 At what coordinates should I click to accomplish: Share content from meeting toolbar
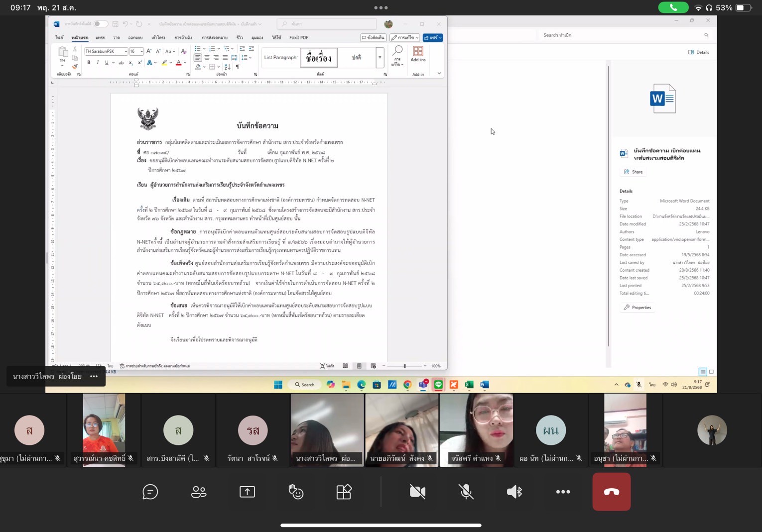click(247, 492)
